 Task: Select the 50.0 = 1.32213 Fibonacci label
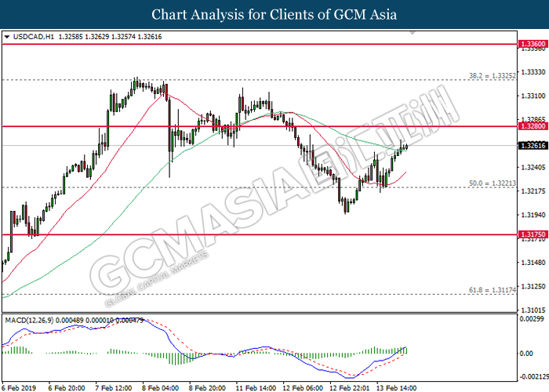(493, 183)
